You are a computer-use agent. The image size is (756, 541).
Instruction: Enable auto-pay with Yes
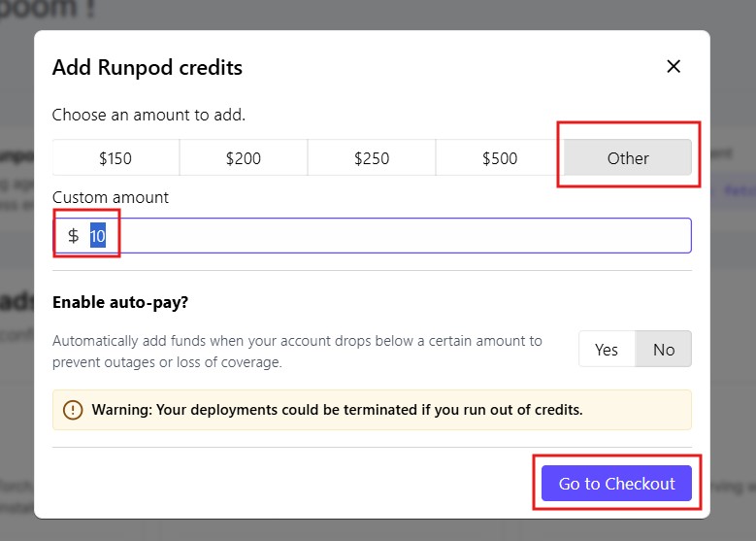coord(607,349)
